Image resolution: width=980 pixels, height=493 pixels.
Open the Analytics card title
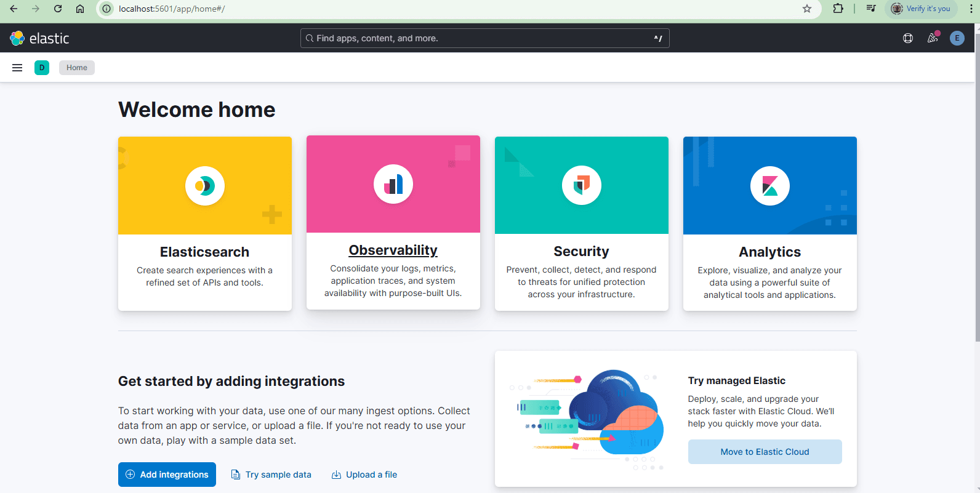769,252
